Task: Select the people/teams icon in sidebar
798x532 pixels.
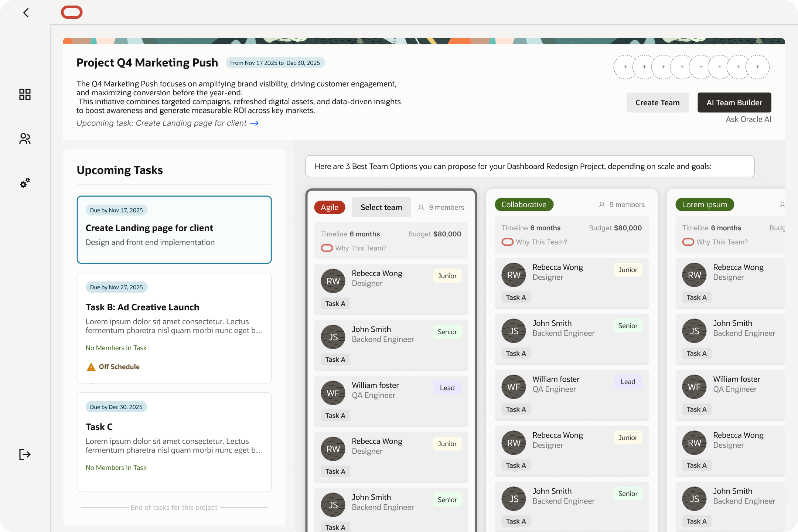Action: (x=25, y=139)
